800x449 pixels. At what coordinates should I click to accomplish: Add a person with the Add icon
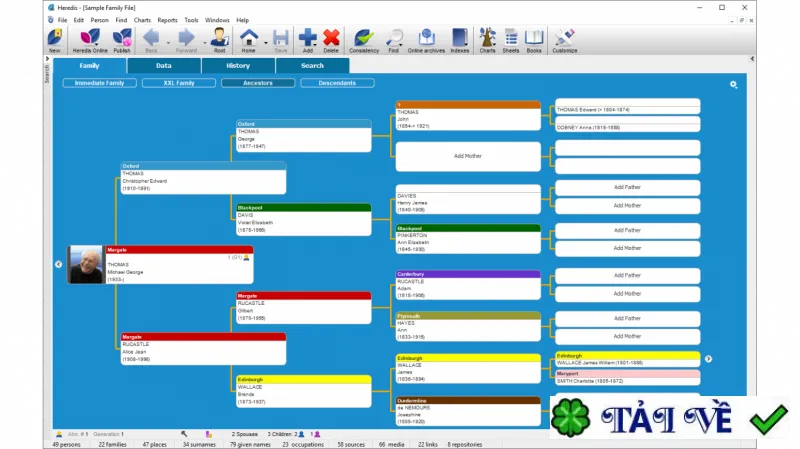[x=308, y=41]
